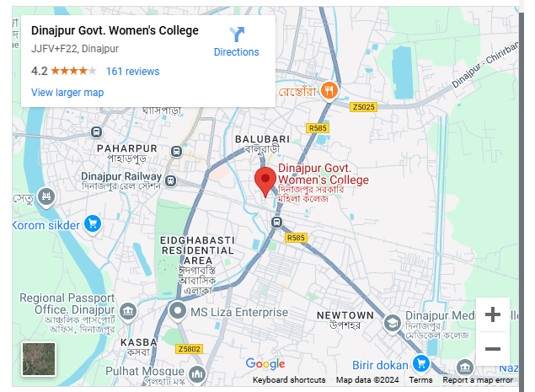Screen dimensions: 535x392
Task: Click the orange restaurant marker icon
Action: [329, 91]
